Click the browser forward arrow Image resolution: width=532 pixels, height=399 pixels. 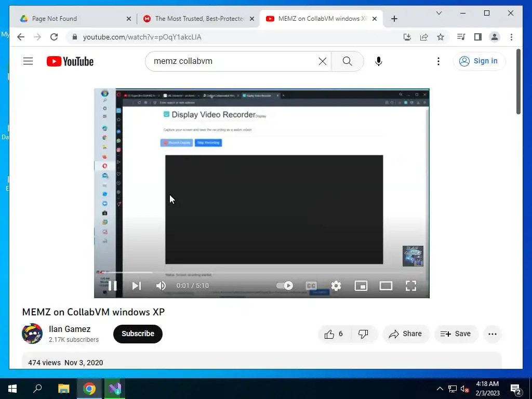click(37, 37)
